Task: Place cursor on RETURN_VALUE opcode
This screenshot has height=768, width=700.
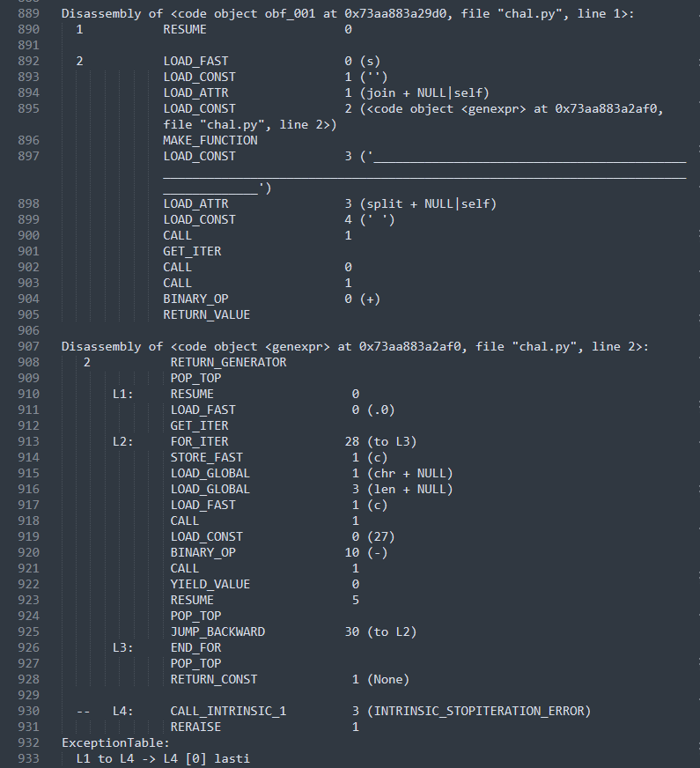Action: pos(206,315)
